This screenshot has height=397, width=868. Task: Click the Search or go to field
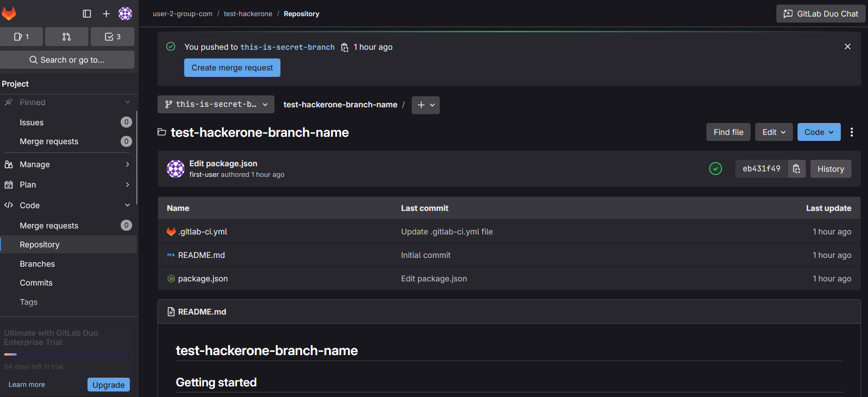(x=67, y=60)
